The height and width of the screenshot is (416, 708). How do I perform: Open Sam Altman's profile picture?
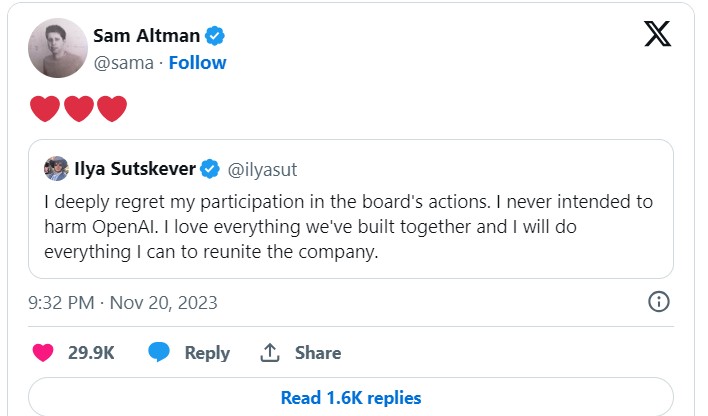click(57, 49)
